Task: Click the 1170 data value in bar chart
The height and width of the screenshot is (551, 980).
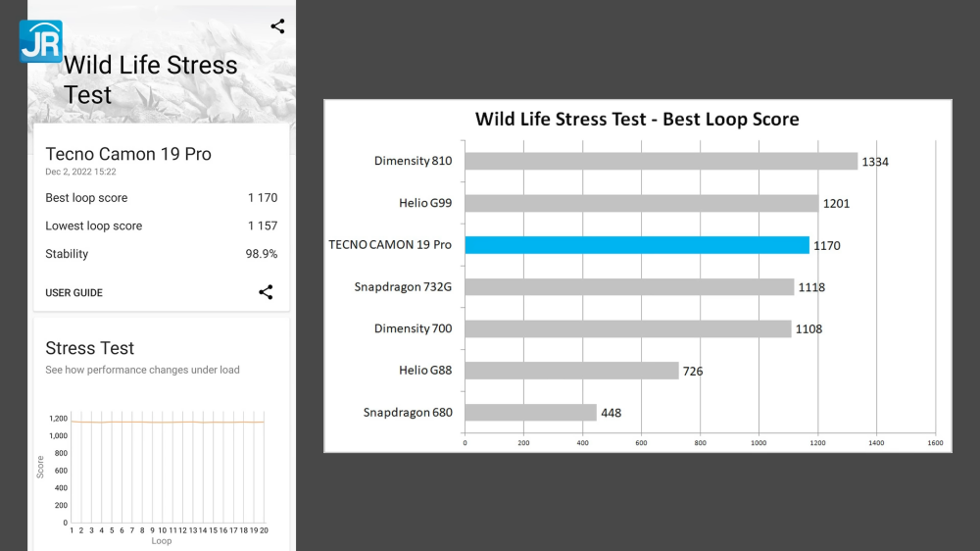Action: click(x=827, y=245)
